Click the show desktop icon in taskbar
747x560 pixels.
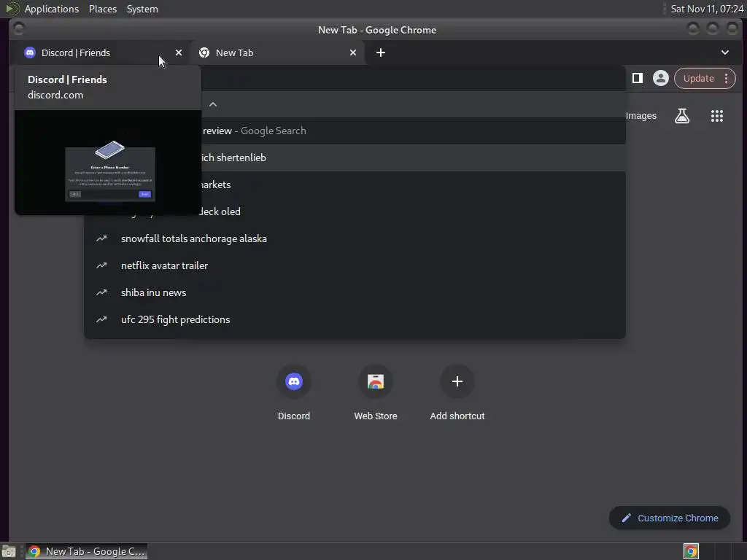tap(9, 551)
